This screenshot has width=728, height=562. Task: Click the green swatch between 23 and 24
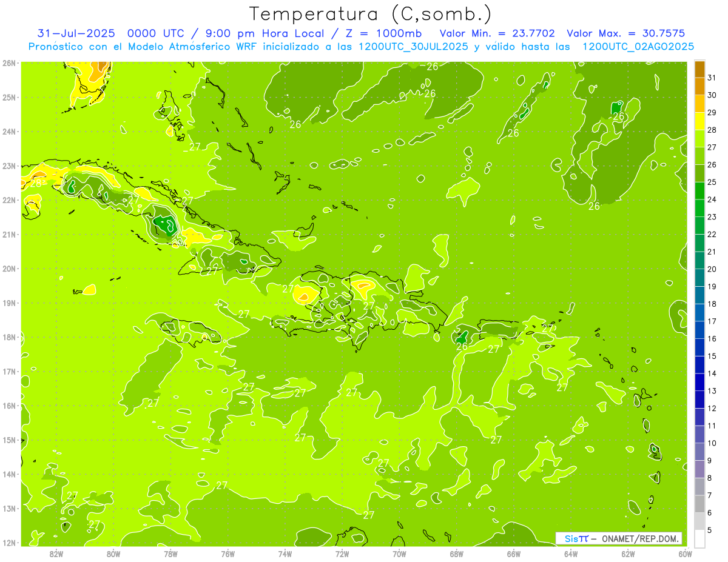tap(699, 208)
